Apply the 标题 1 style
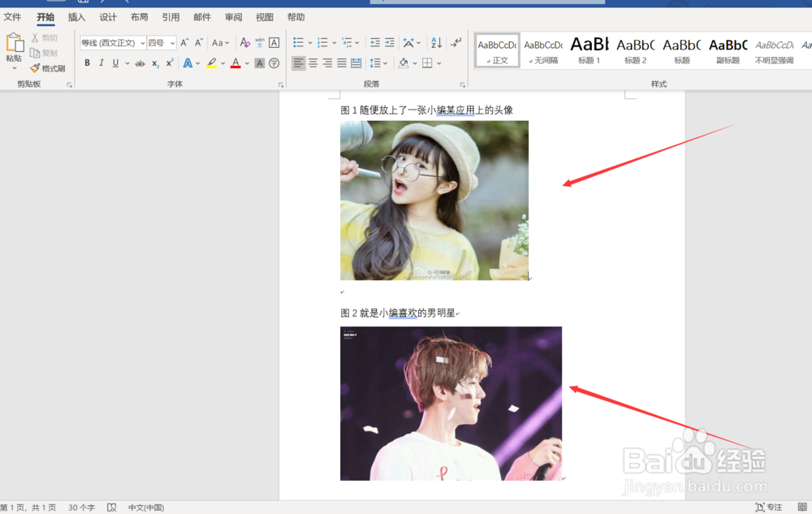Image resolution: width=812 pixels, height=514 pixels. click(x=589, y=50)
